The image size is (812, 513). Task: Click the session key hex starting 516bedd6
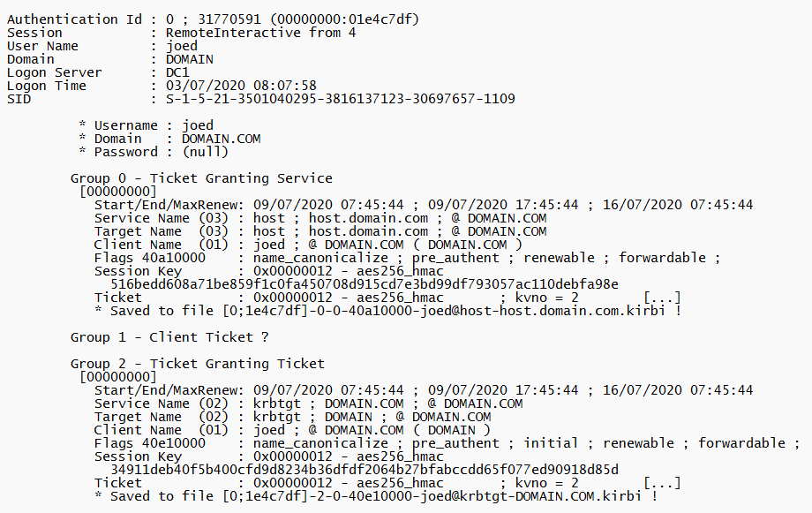364,284
